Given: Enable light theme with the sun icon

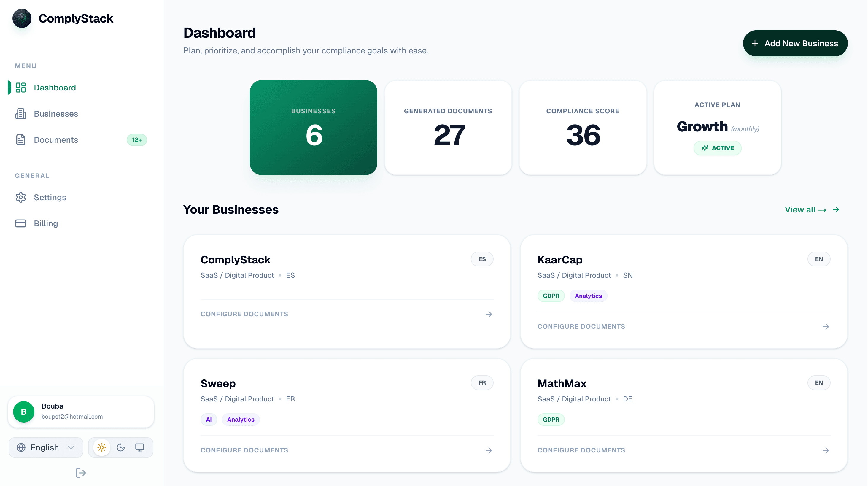Looking at the screenshot, I should coord(101,447).
